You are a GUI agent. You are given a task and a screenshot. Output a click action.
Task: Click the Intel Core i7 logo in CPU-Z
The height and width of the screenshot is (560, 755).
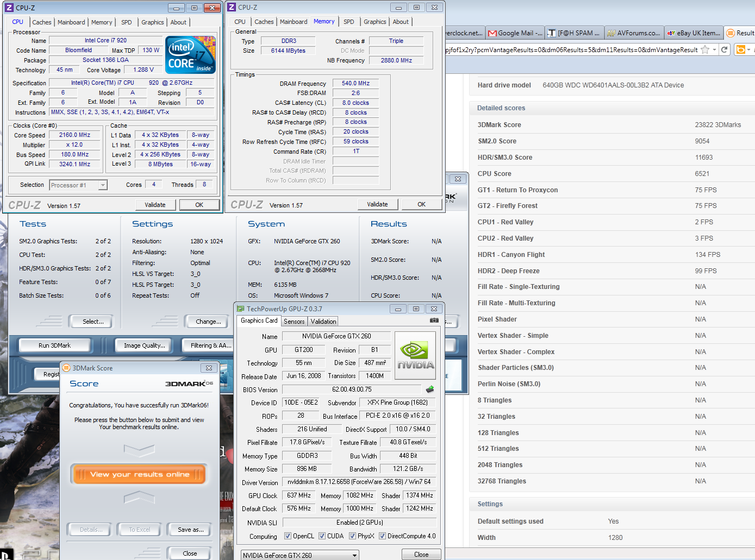click(x=190, y=55)
